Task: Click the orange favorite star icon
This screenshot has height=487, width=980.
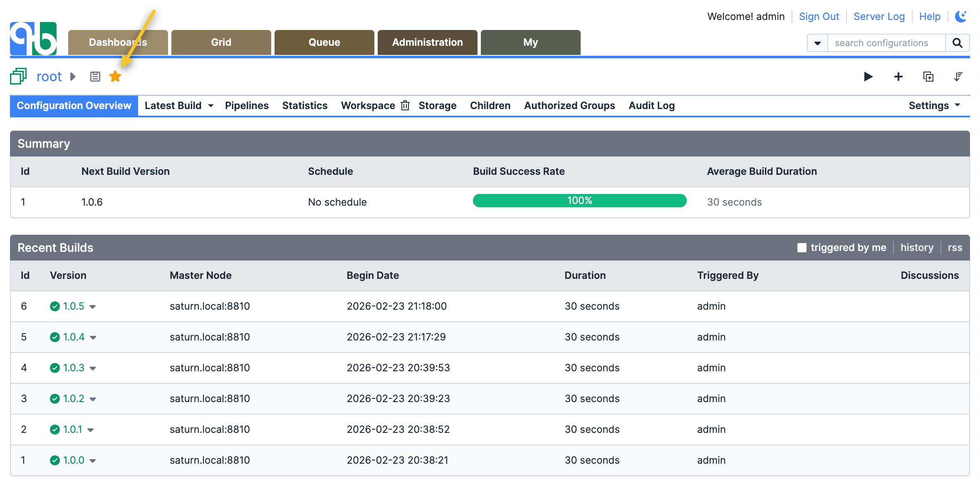Action: click(x=115, y=77)
